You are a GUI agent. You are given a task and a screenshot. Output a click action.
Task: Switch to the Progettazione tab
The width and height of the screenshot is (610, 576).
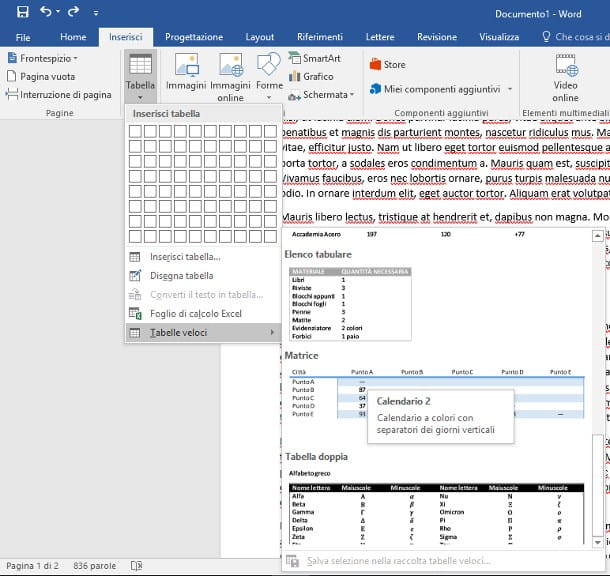[x=194, y=37]
